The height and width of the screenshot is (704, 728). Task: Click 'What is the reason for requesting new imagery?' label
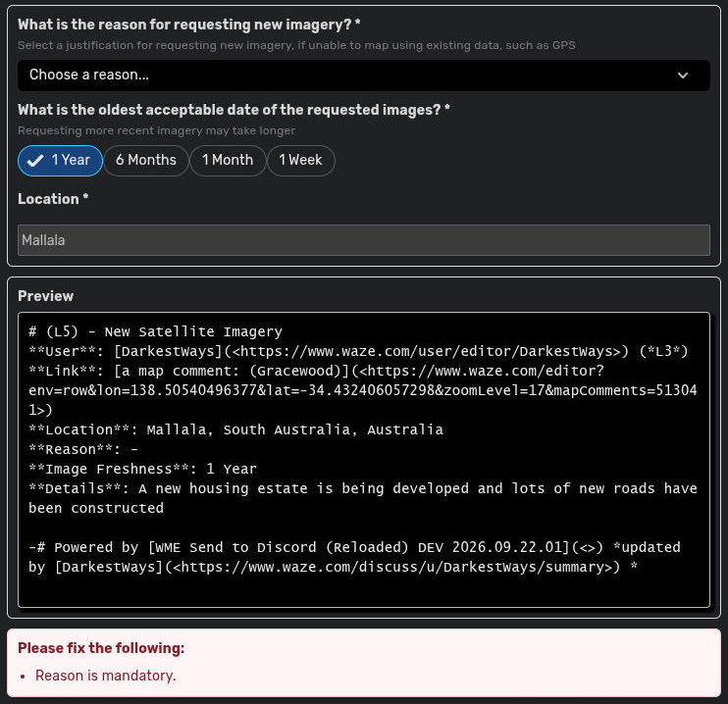coord(189,25)
